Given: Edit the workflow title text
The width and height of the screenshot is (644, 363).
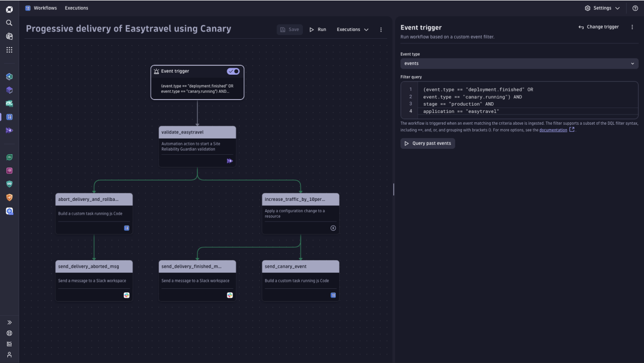Looking at the screenshot, I should (129, 28).
